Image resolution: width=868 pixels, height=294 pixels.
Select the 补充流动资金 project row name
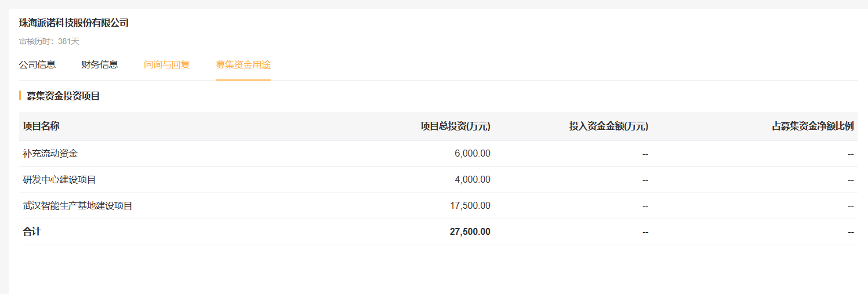(50, 154)
